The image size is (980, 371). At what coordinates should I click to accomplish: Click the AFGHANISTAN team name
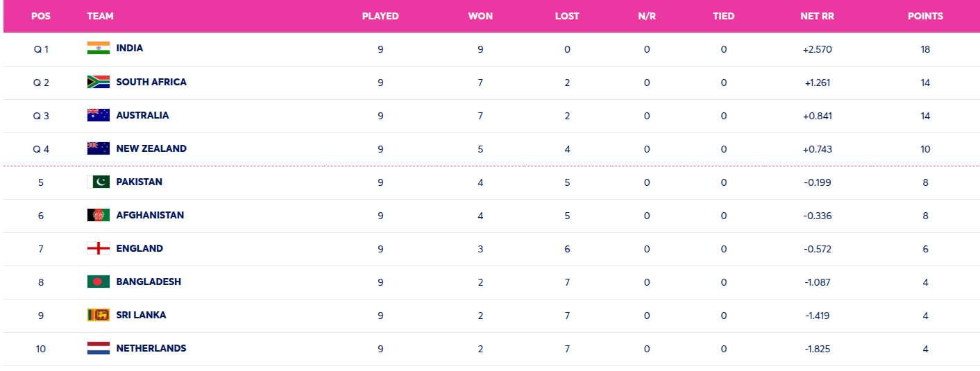[x=150, y=215]
